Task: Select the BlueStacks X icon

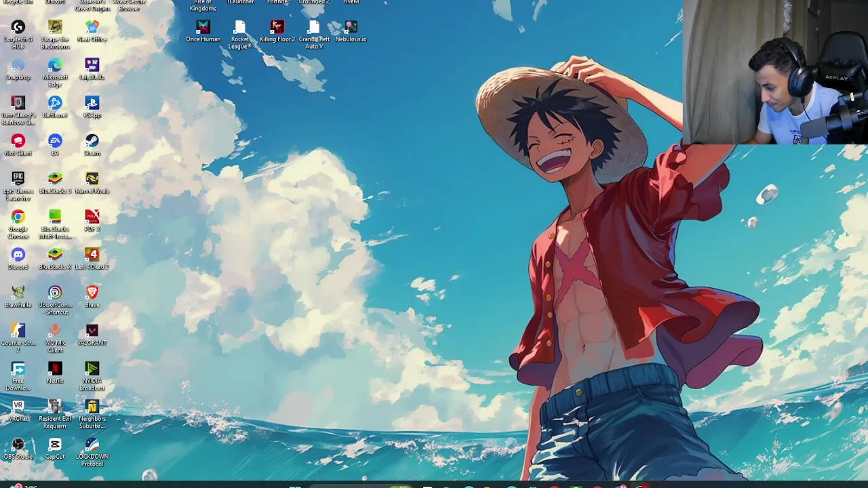Action: pos(55,255)
